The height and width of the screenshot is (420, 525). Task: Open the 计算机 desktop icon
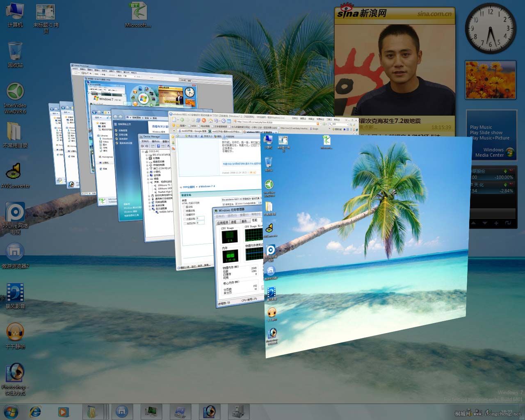15,16
